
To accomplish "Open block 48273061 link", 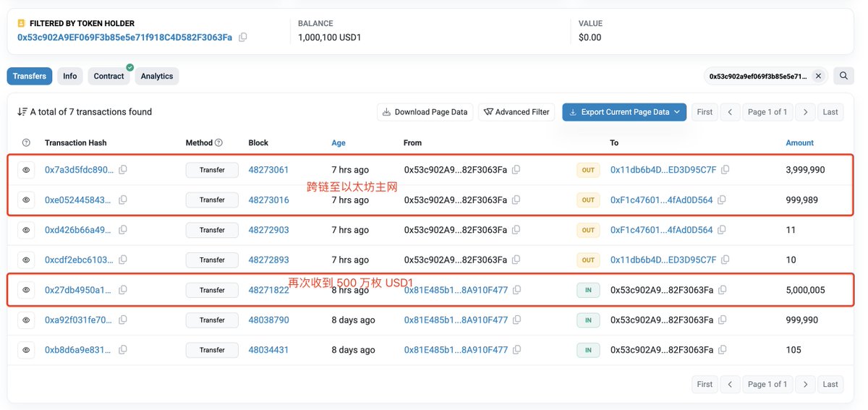I will click(268, 170).
